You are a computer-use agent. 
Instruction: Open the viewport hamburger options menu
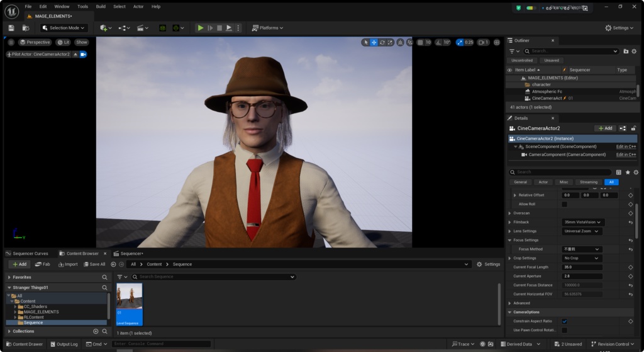point(11,42)
